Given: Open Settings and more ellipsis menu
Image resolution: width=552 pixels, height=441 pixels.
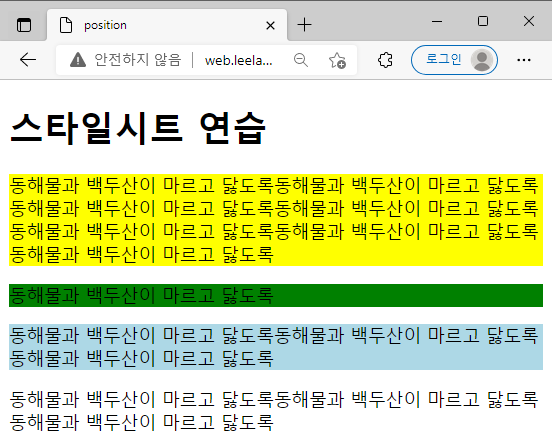Looking at the screenshot, I should tap(524, 60).
